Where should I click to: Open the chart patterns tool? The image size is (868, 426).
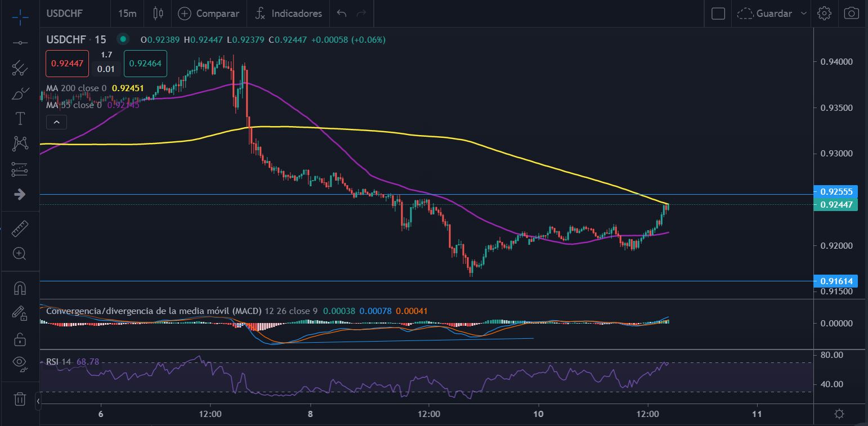(20, 144)
